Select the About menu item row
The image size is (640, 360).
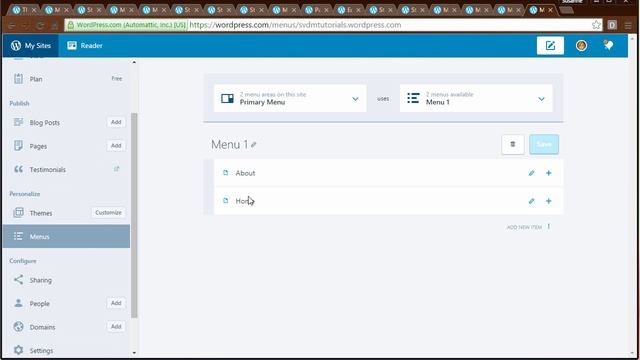coord(388,173)
